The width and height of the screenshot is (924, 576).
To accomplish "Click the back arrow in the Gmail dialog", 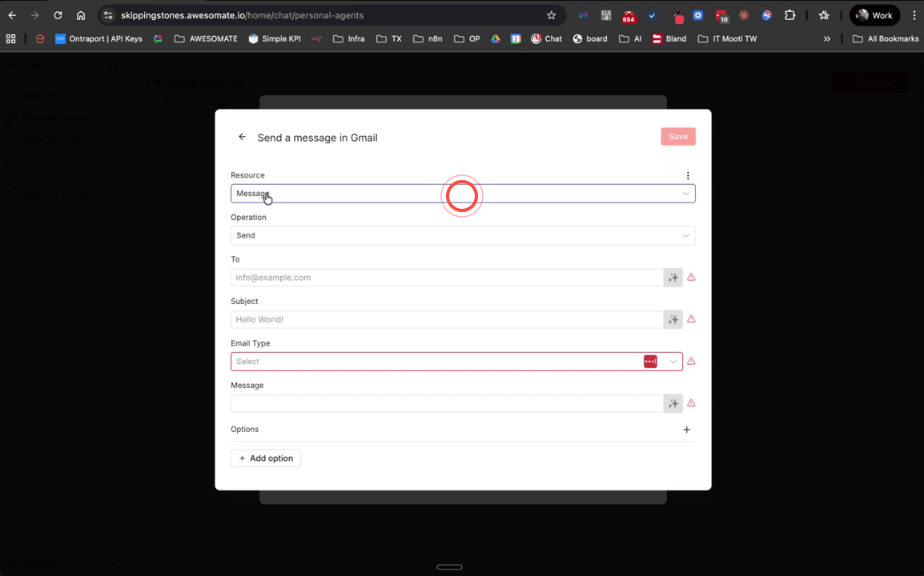I will [x=242, y=137].
